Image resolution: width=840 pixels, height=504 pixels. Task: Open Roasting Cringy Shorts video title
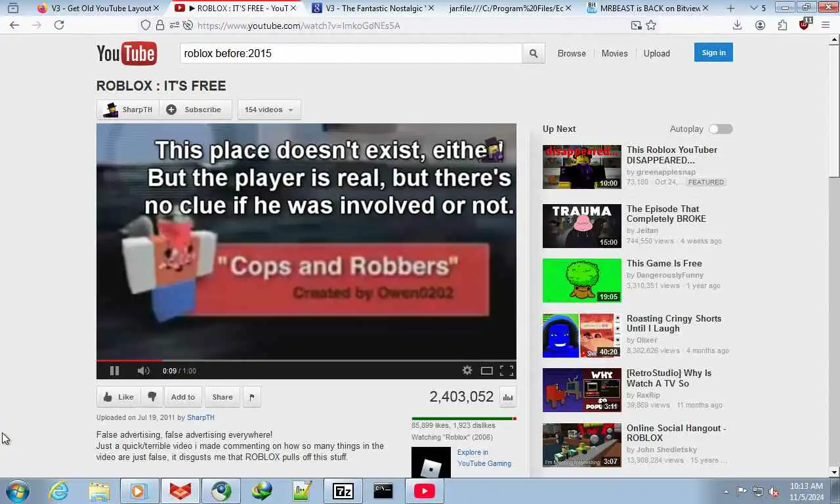pyautogui.click(x=674, y=324)
